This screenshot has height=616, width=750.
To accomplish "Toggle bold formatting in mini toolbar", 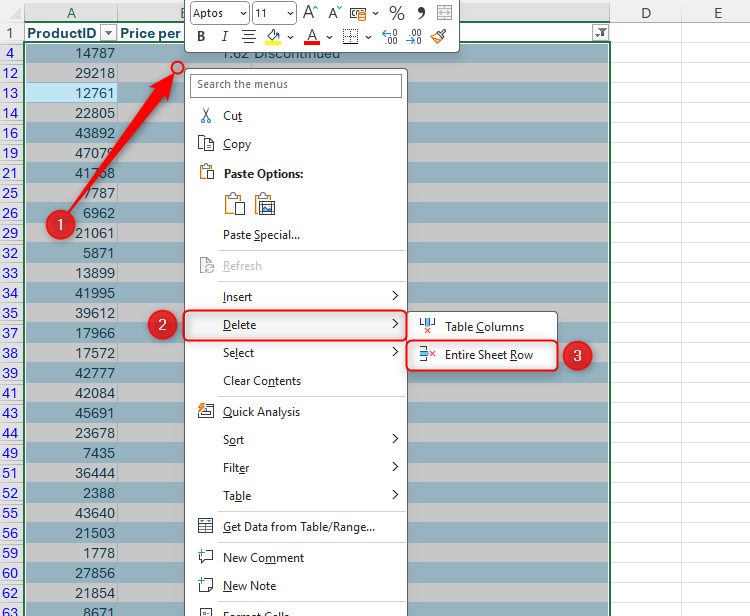I will (201, 36).
